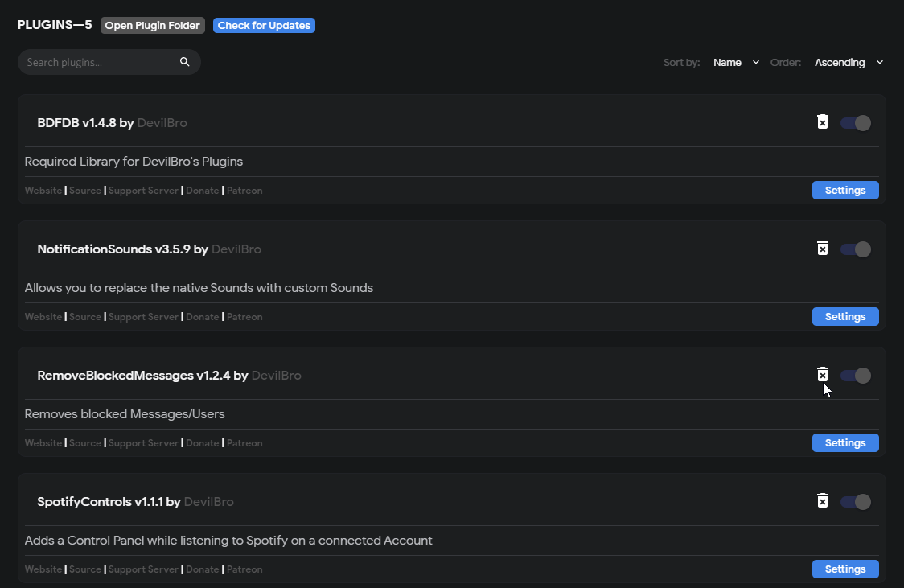Click the search magnifying glass icon

pos(184,61)
